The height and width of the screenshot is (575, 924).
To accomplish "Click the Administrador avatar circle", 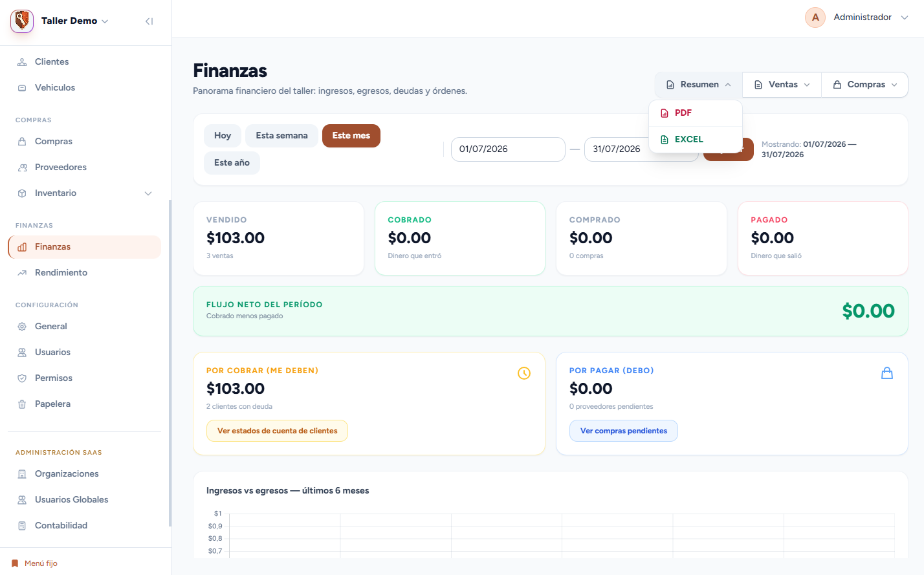I will 815,17.
